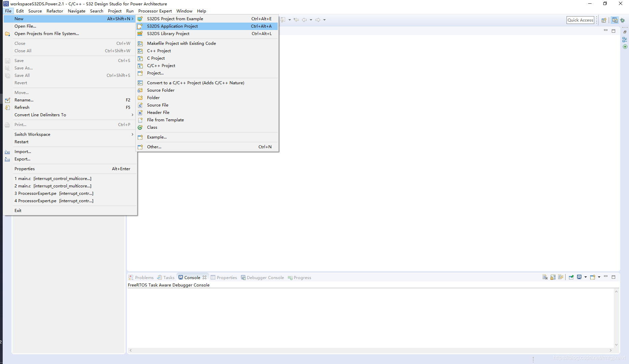Choose Import... from File menu
Image resolution: width=629 pixels, height=364 pixels.
(x=70, y=151)
